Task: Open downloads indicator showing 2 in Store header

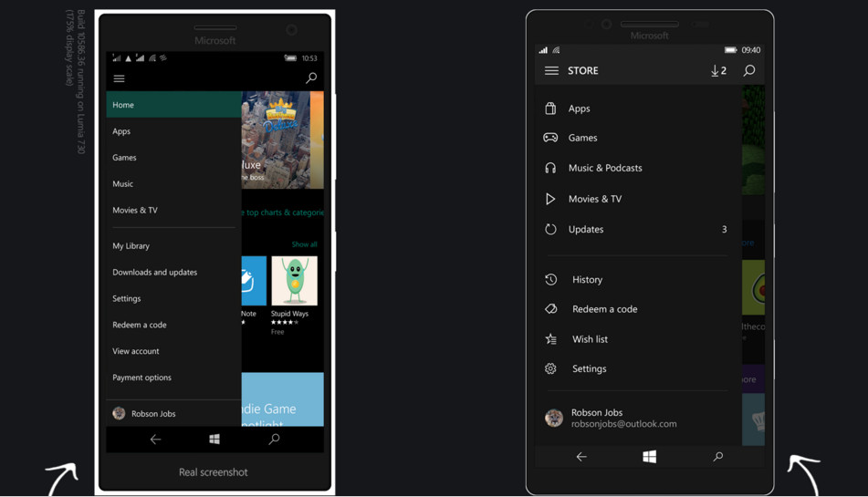Action: (718, 71)
